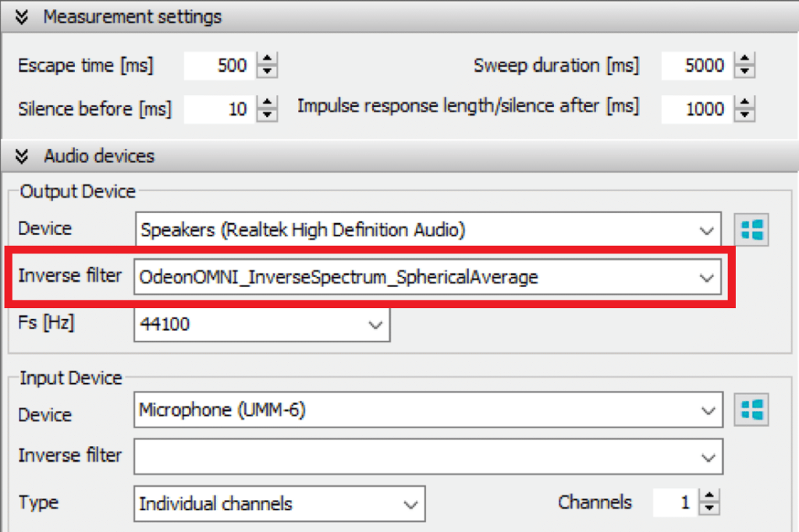The height and width of the screenshot is (532, 799).
Task: Click the Sweep duration value field
Action: coord(696,66)
